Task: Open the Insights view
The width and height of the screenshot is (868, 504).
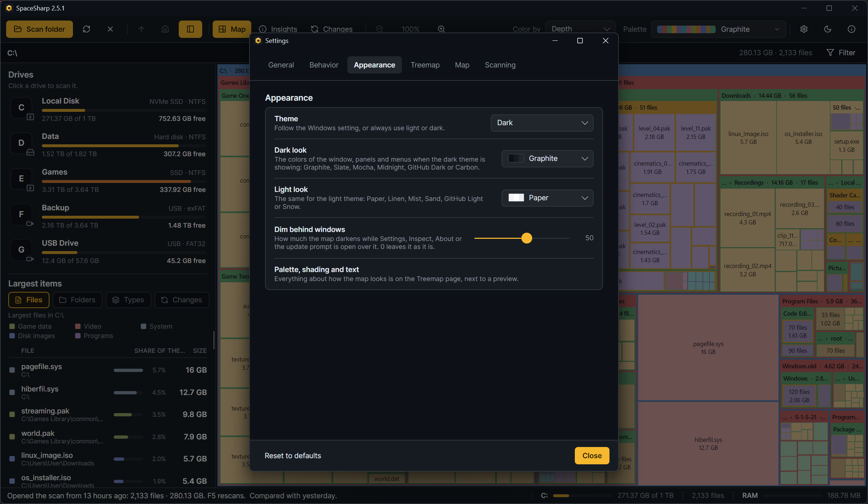Action: [x=278, y=29]
